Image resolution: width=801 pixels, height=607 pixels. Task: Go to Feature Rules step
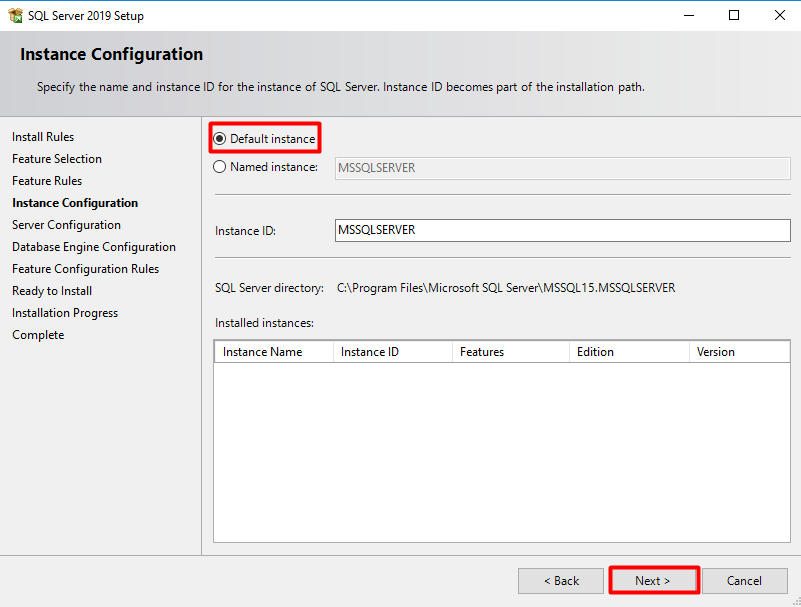pyautogui.click(x=47, y=181)
